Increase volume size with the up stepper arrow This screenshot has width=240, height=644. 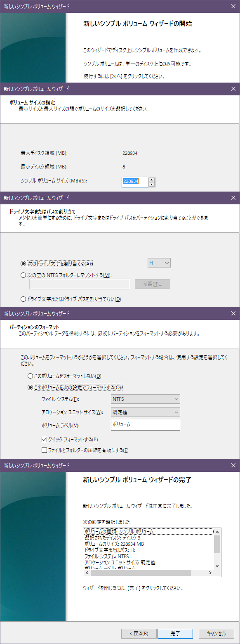152,180
